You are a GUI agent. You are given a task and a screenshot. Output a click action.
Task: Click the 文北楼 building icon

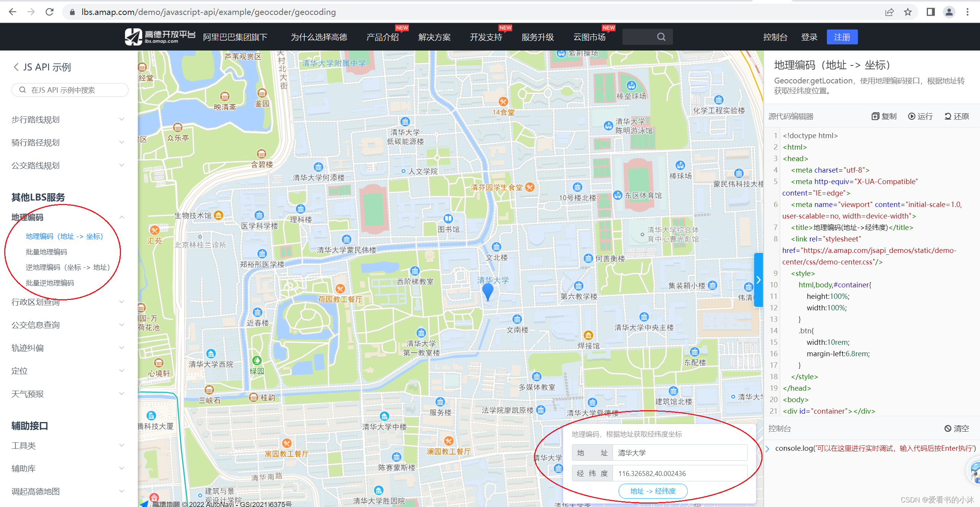pyautogui.click(x=497, y=247)
